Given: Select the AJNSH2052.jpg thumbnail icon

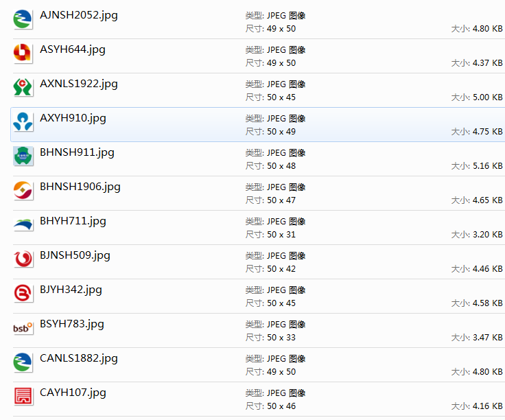Looking at the screenshot, I should pos(23,19).
